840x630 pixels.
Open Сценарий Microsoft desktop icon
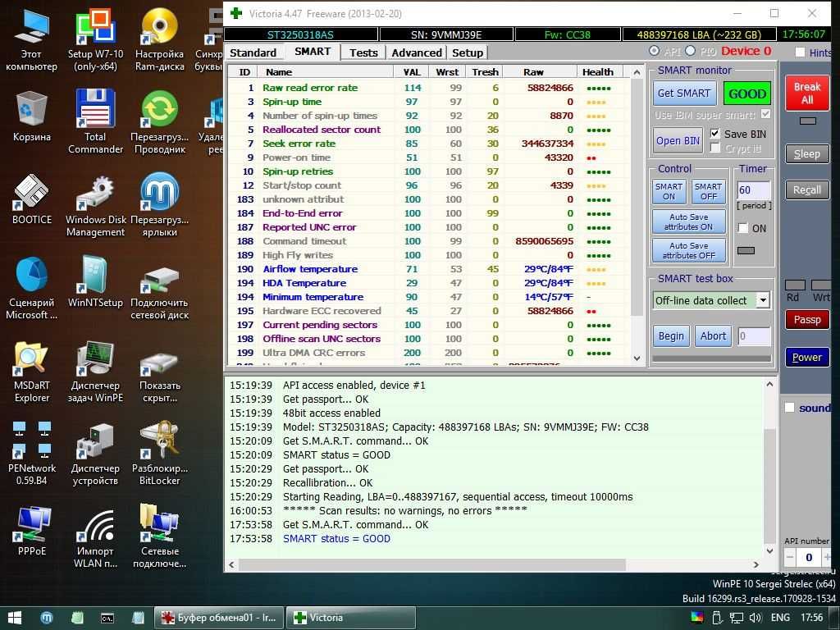32,288
